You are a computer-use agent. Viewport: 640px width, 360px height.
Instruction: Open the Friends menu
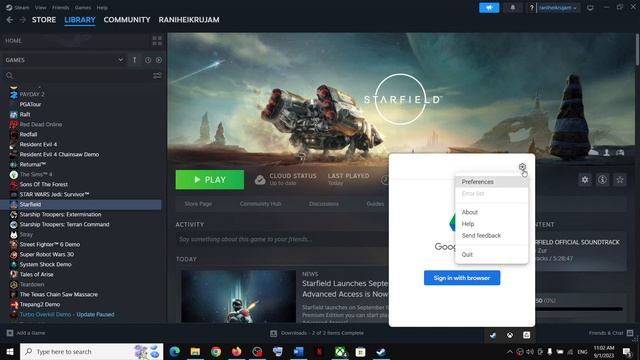pyautogui.click(x=60, y=7)
